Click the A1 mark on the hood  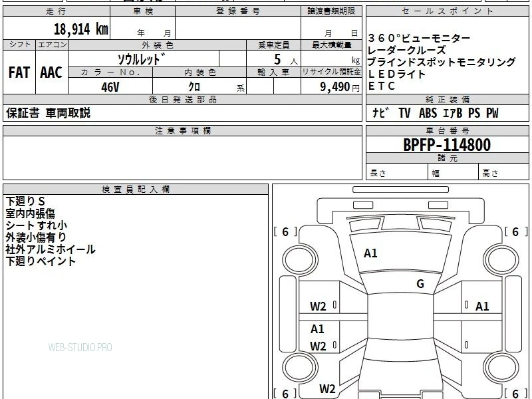click(370, 253)
